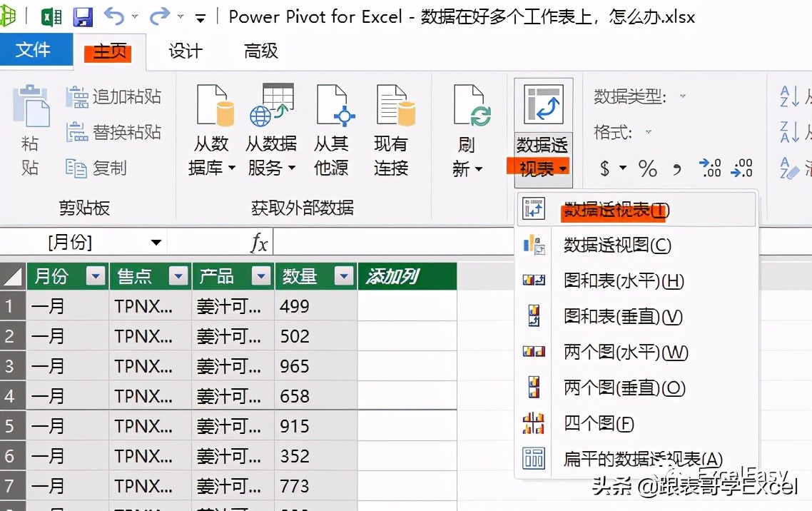Click the fx formula button
This screenshot has height=511, width=812.
pyautogui.click(x=259, y=243)
